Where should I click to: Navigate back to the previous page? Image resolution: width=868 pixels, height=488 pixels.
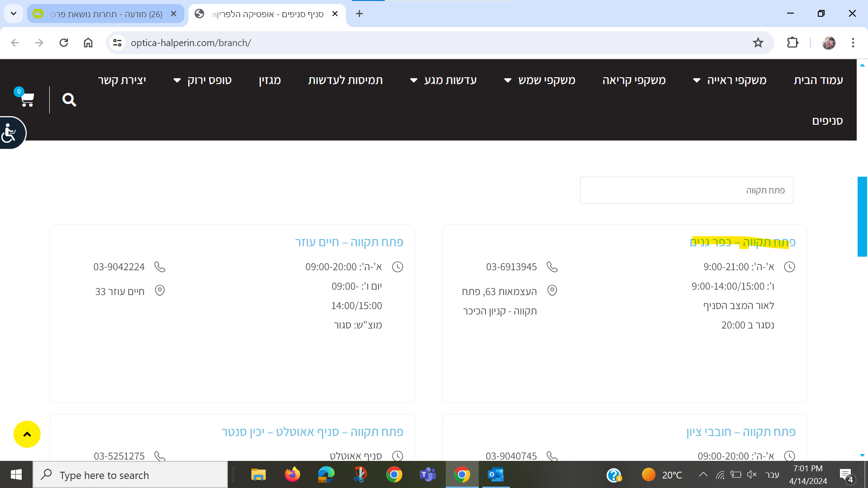pyautogui.click(x=15, y=42)
